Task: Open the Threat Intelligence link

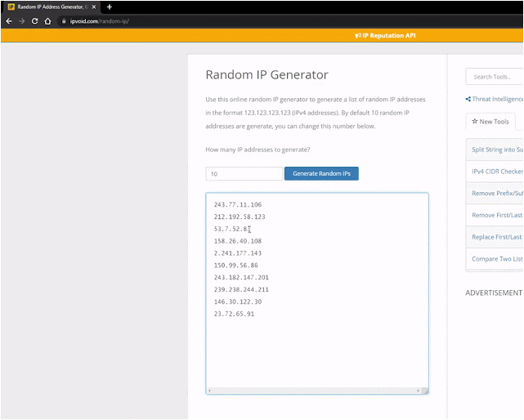Action: click(495, 99)
